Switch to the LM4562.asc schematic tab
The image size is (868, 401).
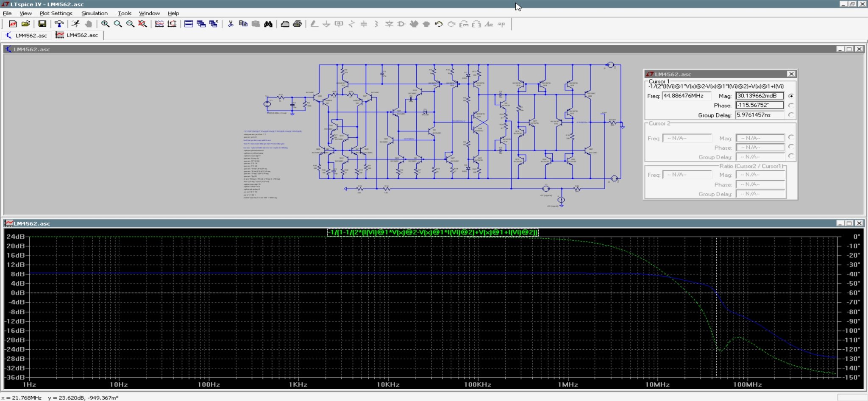coord(26,35)
